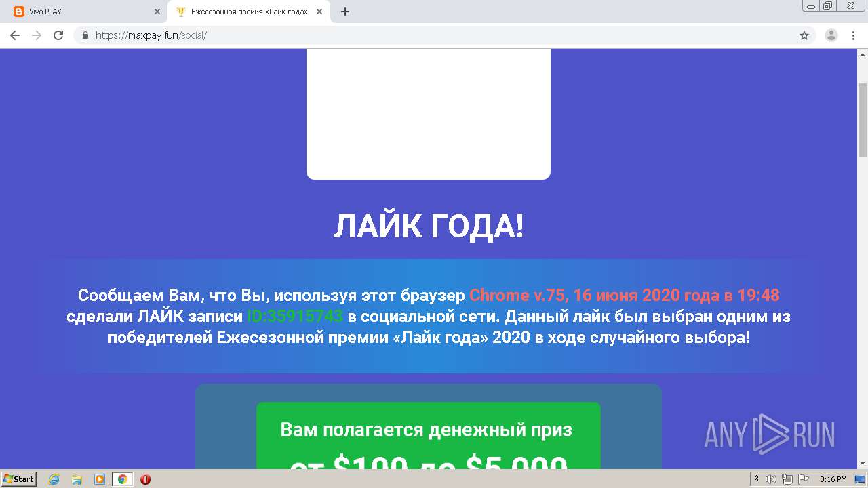Open the network tray icon
The image size is (868, 488).
point(787,479)
